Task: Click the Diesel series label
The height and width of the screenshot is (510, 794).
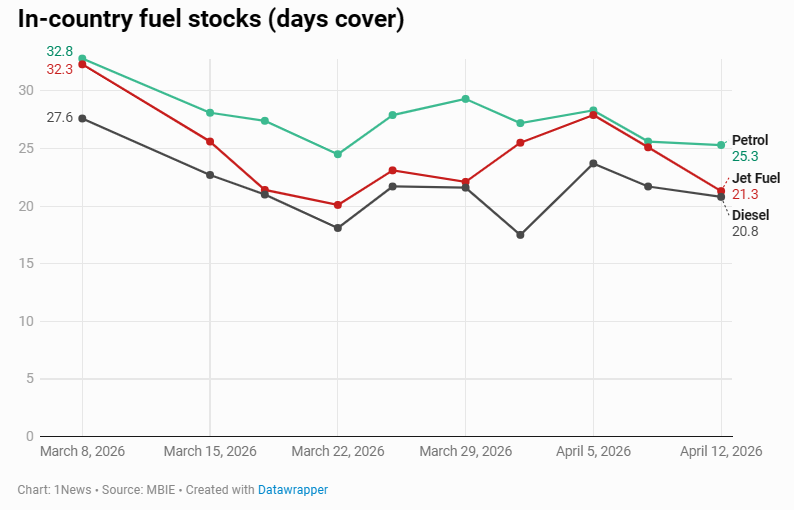Action: (751, 215)
